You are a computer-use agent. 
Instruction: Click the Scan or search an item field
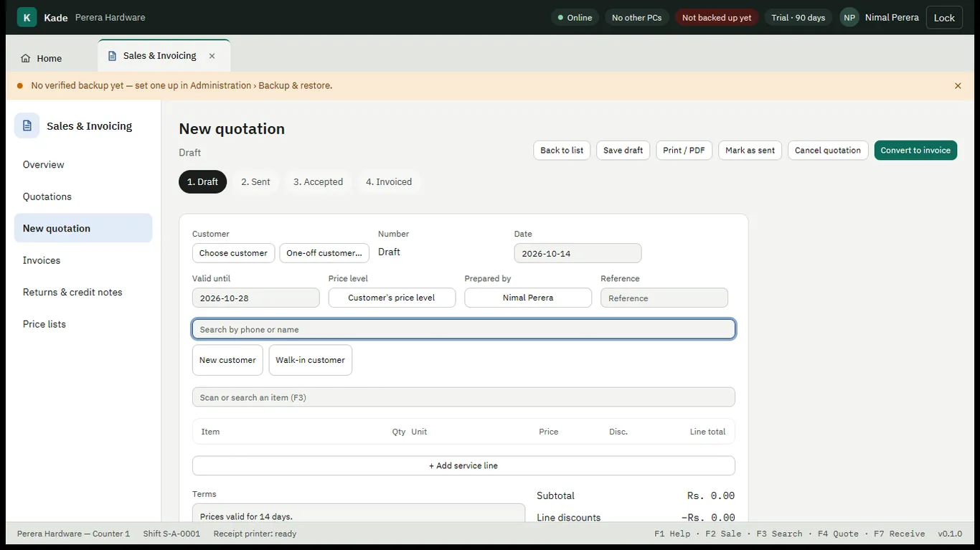(x=463, y=397)
